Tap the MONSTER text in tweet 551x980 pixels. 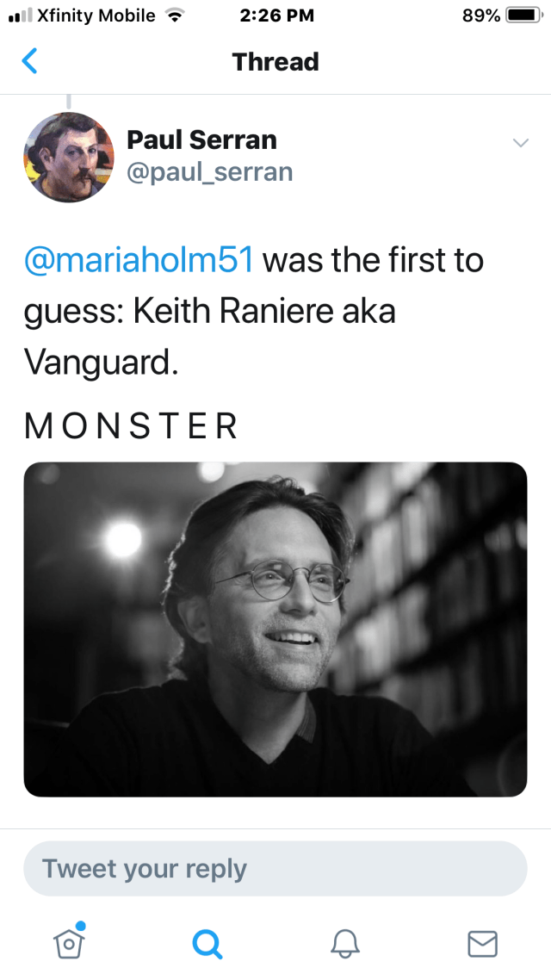[x=131, y=426]
